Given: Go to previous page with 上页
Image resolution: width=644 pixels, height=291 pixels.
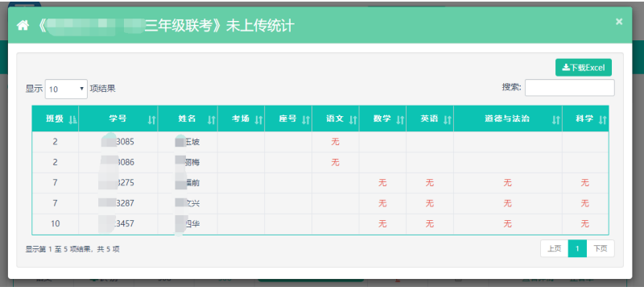Looking at the screenshot, I should click(x=554, y=248).
